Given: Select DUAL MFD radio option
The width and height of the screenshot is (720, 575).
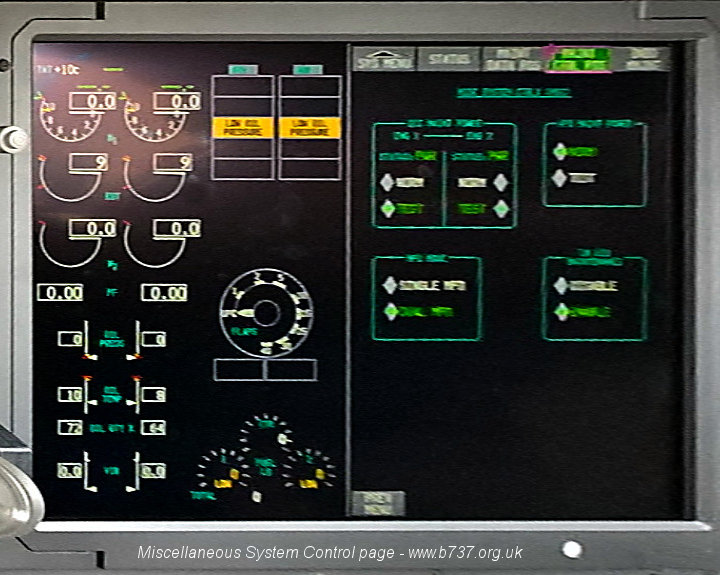Looking at the screenshot, I should click(390, 310).
